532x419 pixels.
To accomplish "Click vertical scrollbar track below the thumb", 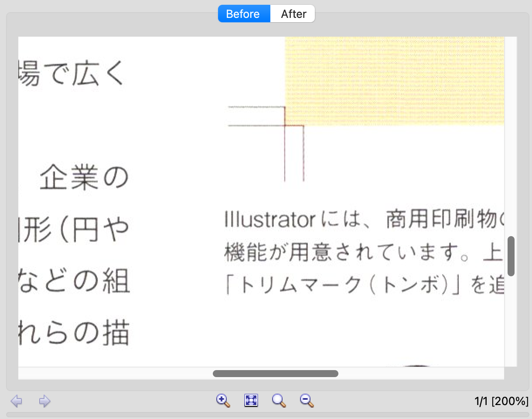I will click(x=511, y=323).
